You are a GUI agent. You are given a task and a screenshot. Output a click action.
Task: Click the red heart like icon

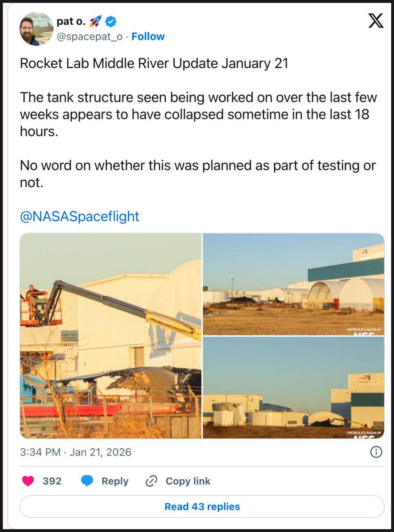[x=28, y=481]
